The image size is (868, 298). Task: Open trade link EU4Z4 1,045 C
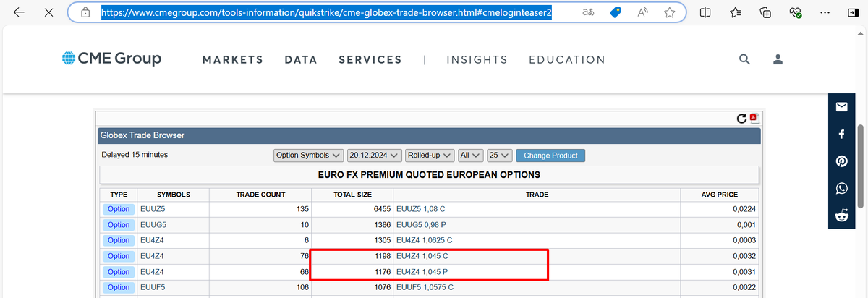(x=422, y=256)
